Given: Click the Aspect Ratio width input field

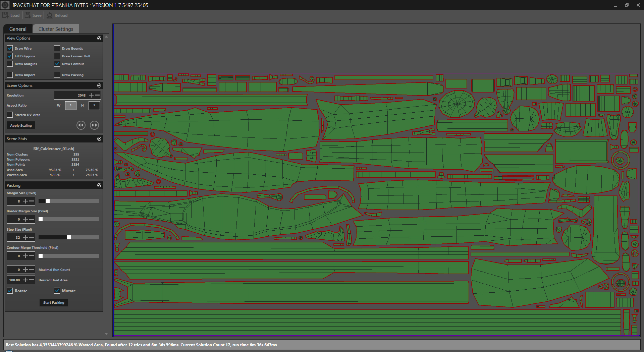Looking at the screenshot, I should (x=70, y=105).
